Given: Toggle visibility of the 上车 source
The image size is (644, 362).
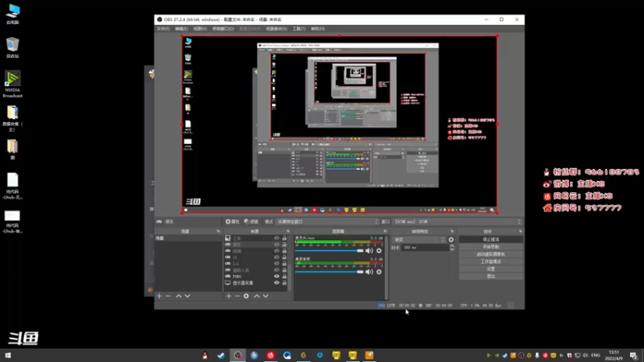Looking at the screenshot, I should click(277, 238).
